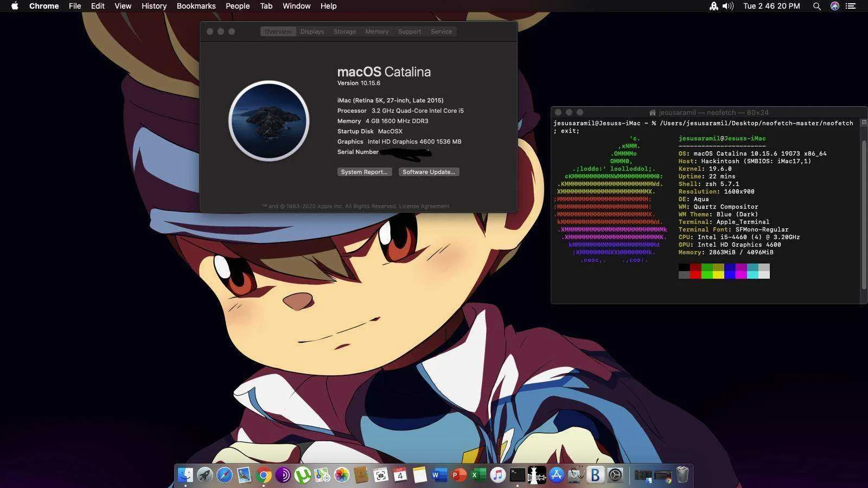
Task: Launch Microsoft Word from the Dock
Action: point(439,475)
